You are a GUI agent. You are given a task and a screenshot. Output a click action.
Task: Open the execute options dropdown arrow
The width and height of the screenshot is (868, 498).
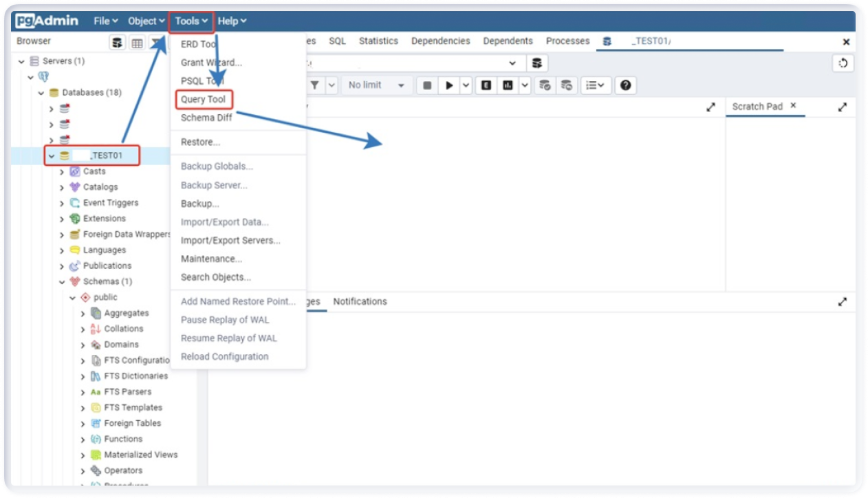[x=466, y=85]
